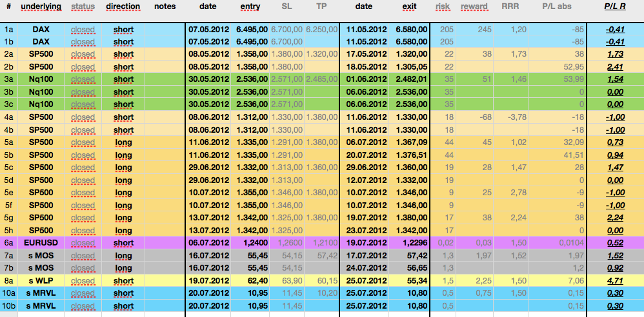The width and height of the screenshot is (644, 317).
Task: Click status 'closed' in row 4b
Action: coord(83,130)
